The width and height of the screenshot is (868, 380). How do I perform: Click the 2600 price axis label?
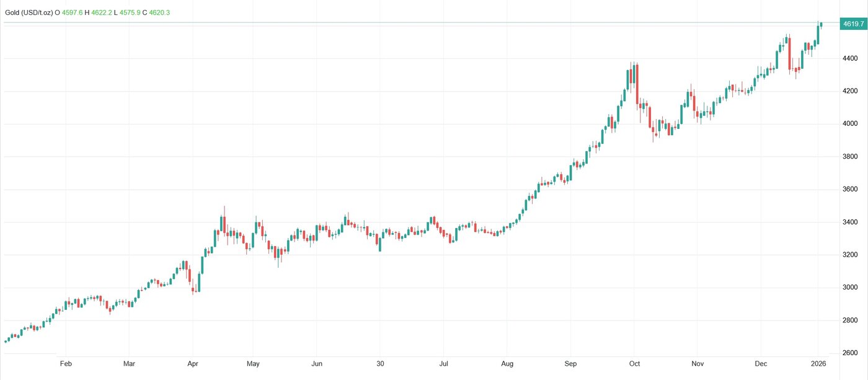click(x=850, y=353)
